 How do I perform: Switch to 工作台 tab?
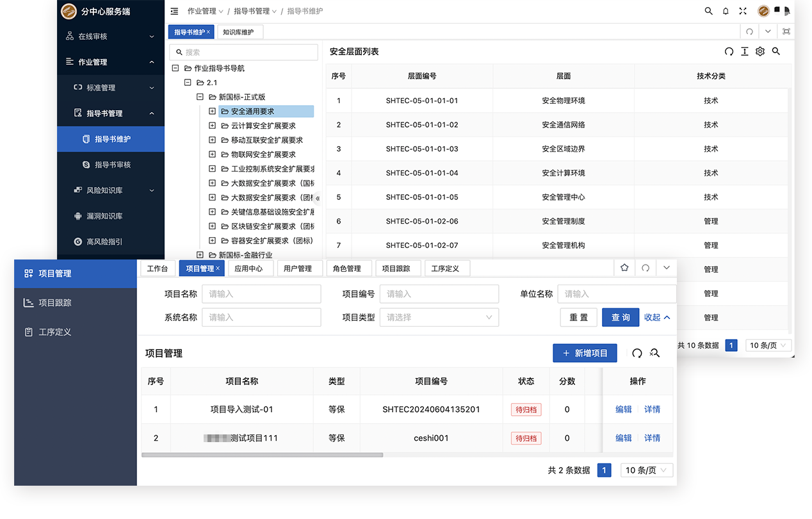coord(157,268)
